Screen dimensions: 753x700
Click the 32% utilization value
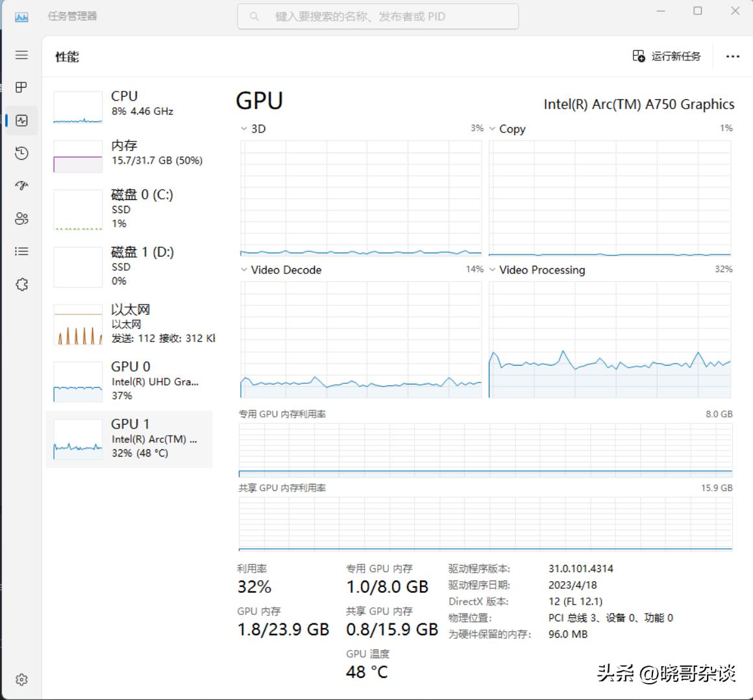pyautogui.click(x=254, y=587)
